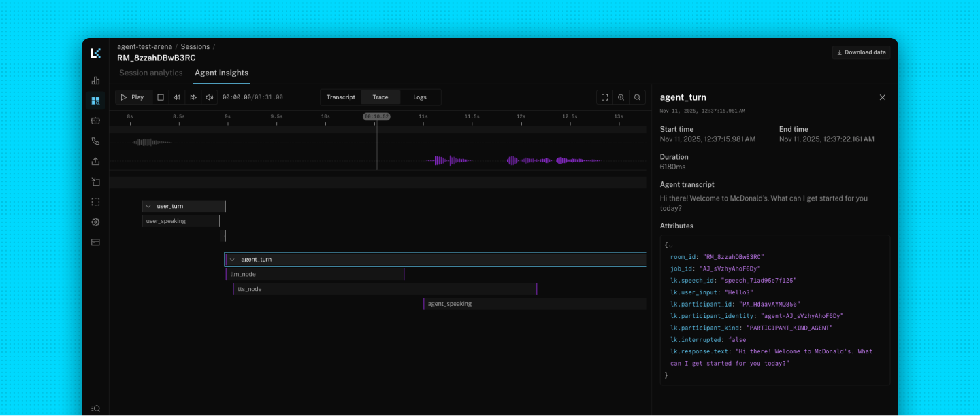This screenshot has width=980, height=416.
Task: Open the telephony phone icon in sidebar
Action: (x=95, y=141)
